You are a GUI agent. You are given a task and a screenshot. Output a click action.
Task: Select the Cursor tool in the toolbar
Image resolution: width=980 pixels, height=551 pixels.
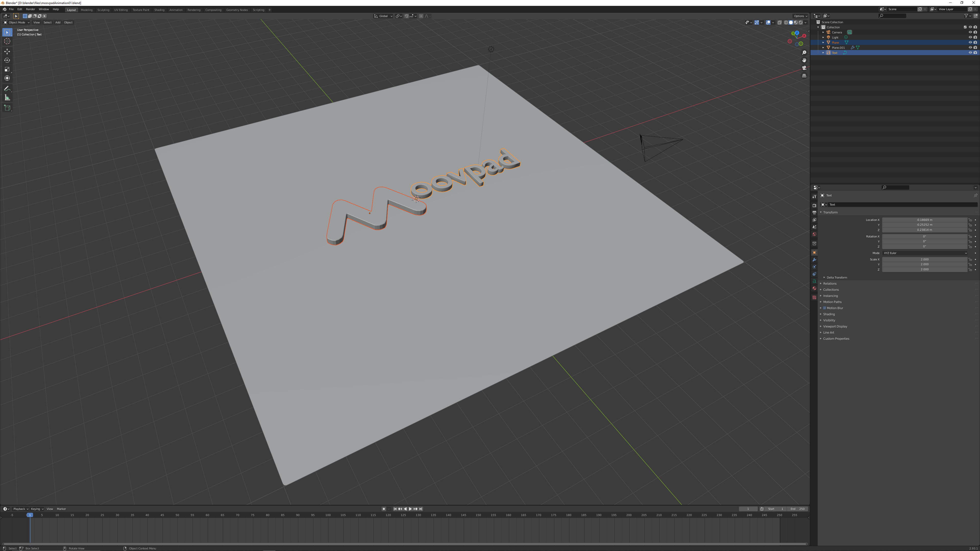(7, 41)
